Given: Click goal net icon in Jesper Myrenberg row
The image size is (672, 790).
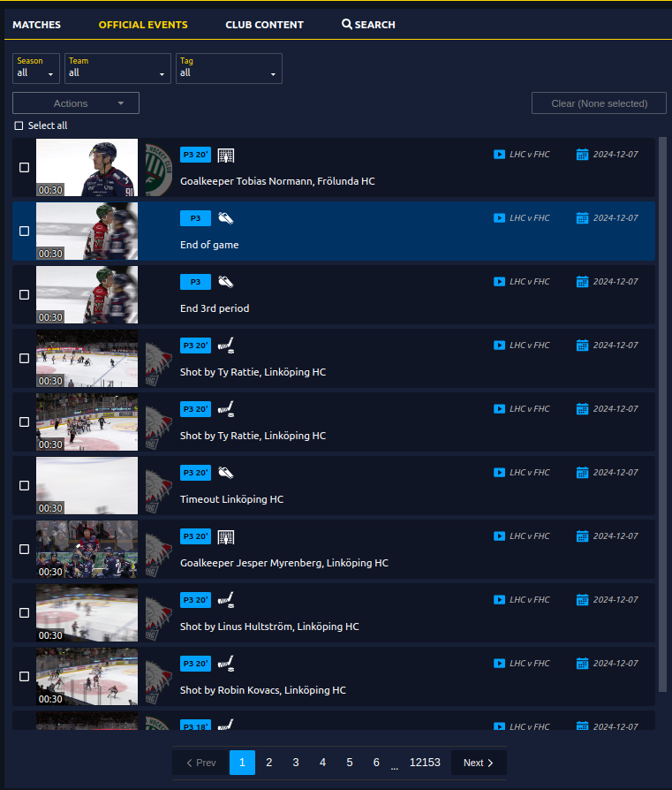Looking at the screenshot, I should [226, 537].
